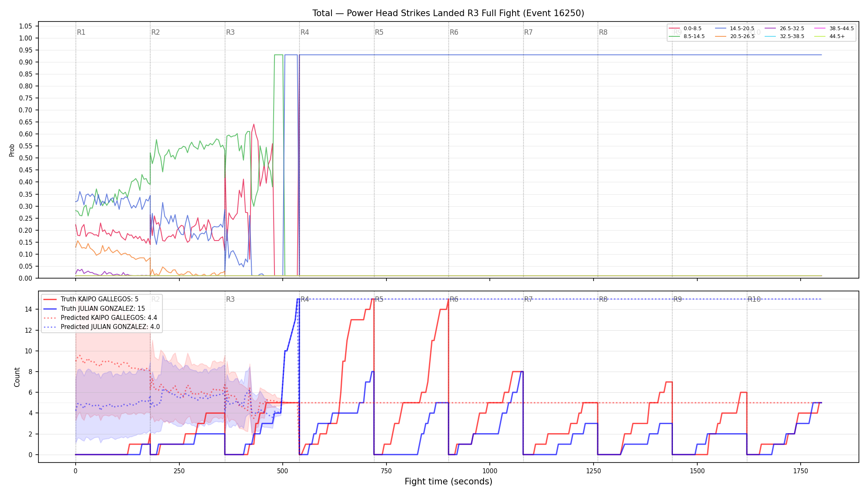Image resolution: width=868 pixels, height=496 pixels.
Task: Click the R7 round marker in probability chart
Action: [x=528, y=32]
